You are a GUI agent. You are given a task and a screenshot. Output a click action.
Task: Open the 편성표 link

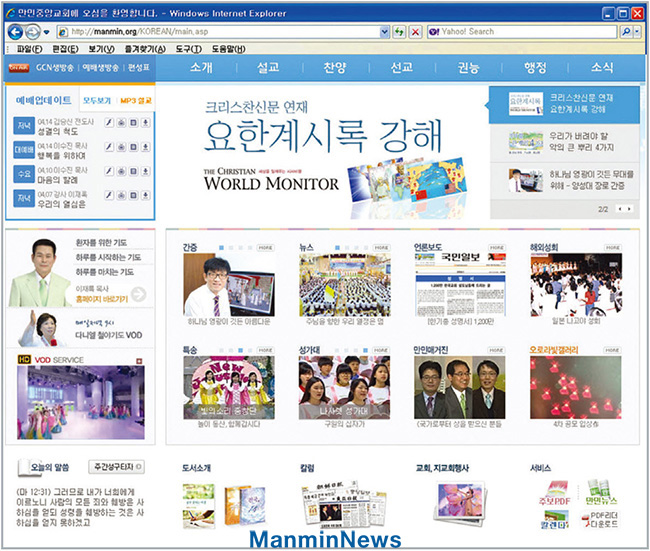[139, 68]
